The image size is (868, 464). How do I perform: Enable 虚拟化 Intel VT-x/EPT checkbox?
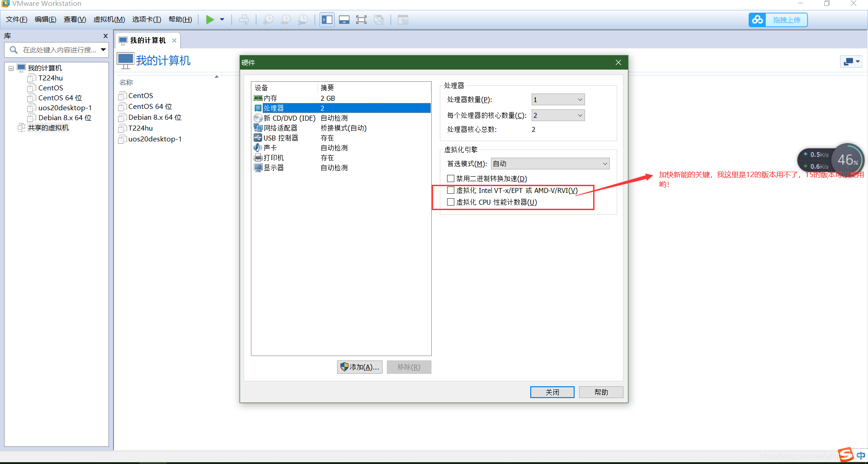[x=451, y=190]
